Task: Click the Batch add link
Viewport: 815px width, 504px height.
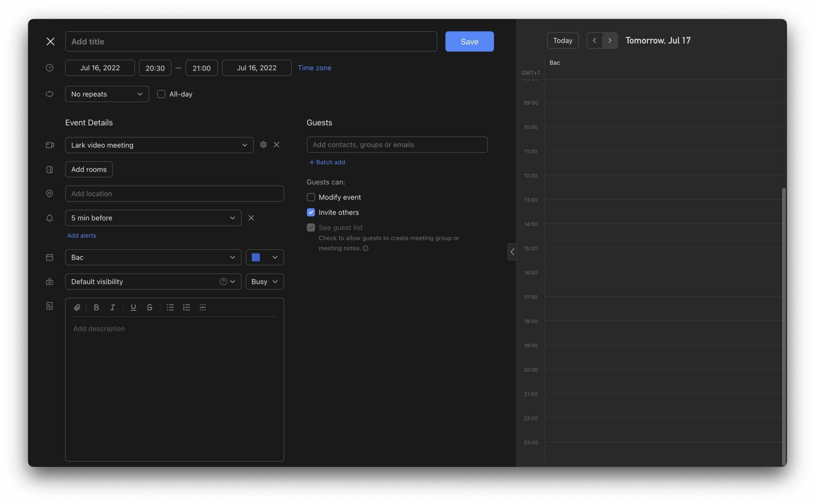Action: [x=327, y=162]
